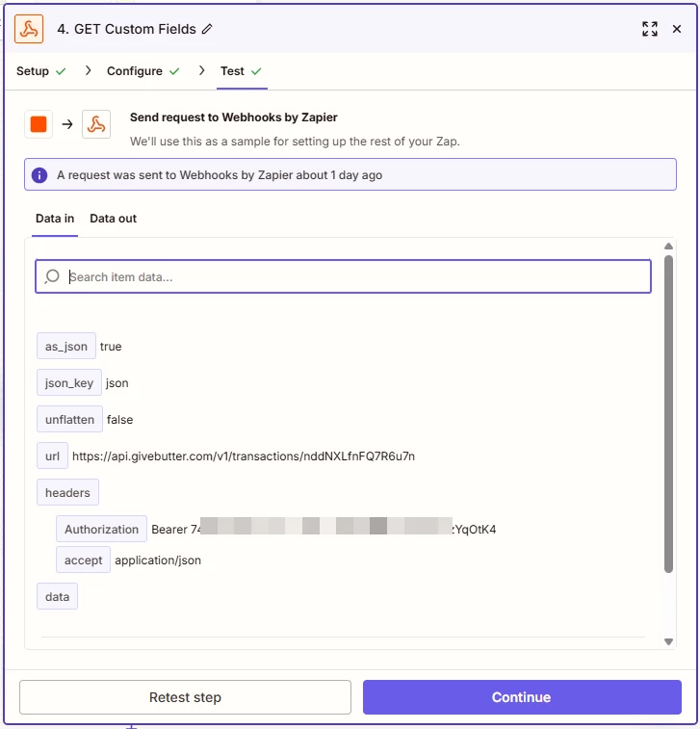Click scrollbar down arrow in data panel

pyautogui.click(x=668, y=641)
